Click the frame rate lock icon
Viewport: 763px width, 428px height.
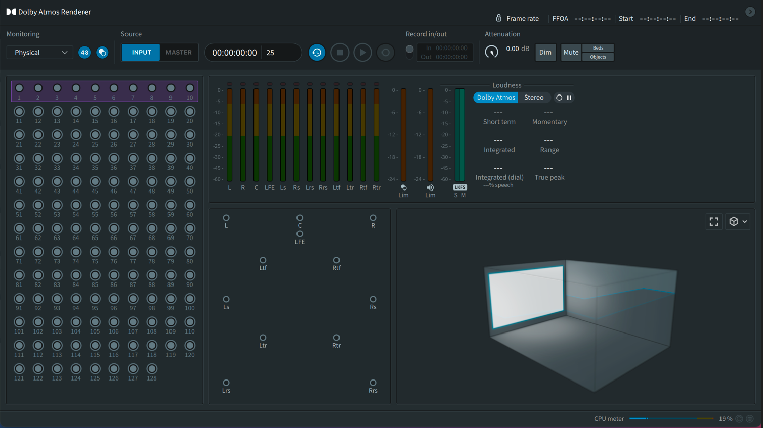point(498,18)
